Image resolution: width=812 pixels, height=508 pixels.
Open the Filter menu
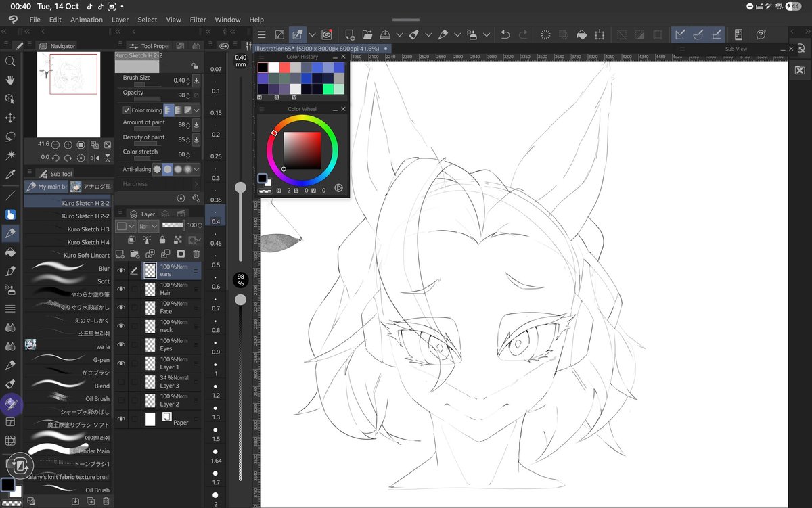[198, 20]
